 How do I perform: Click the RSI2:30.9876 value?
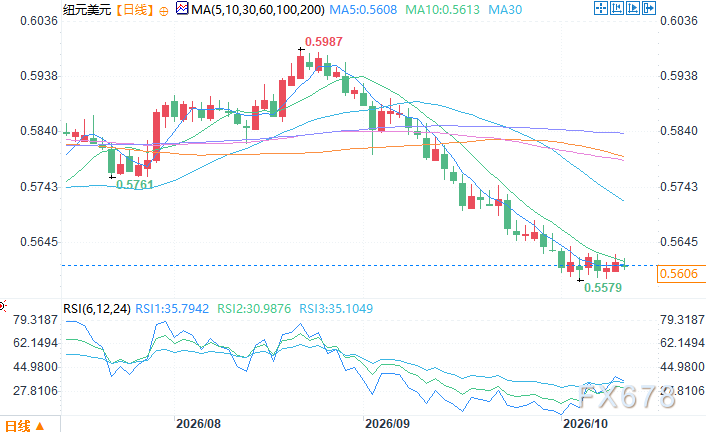pyautogui.click(x=254, y=309)
